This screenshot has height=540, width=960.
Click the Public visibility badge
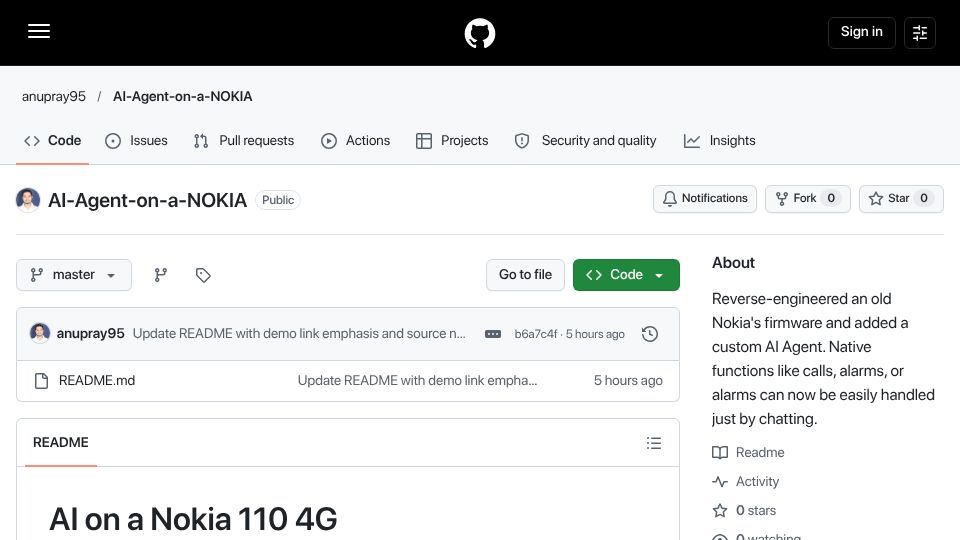coord(278,200)
